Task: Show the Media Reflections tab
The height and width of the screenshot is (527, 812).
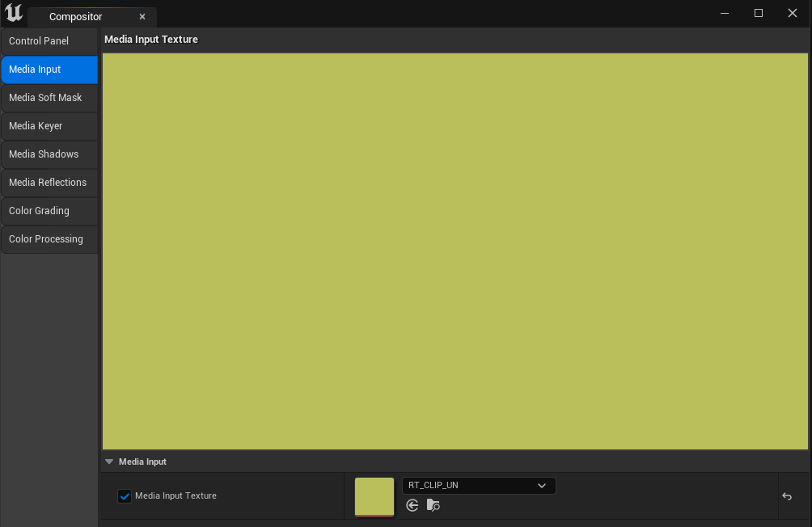Action: point(49,183)
